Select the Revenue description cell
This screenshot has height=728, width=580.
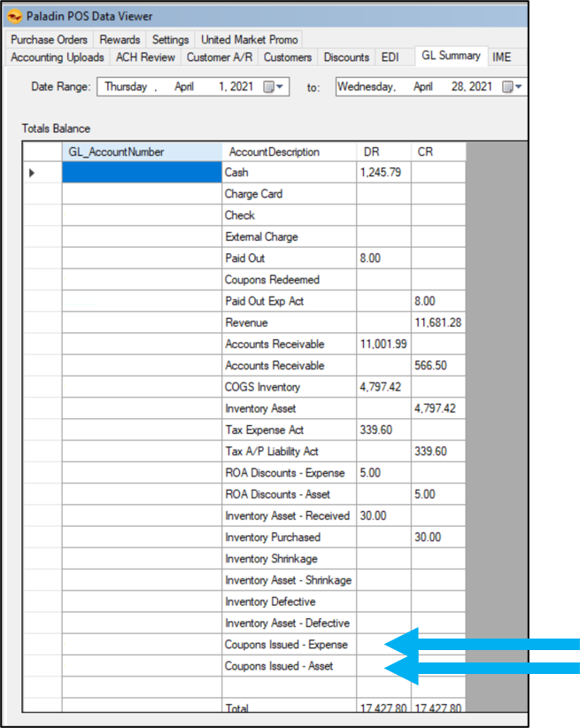click(290, 322)
